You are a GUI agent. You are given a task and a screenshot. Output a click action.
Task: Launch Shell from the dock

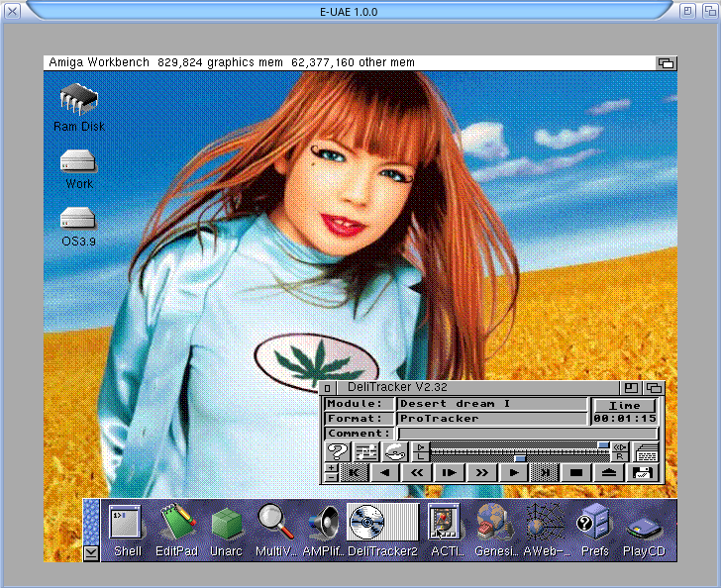[125, 522]
